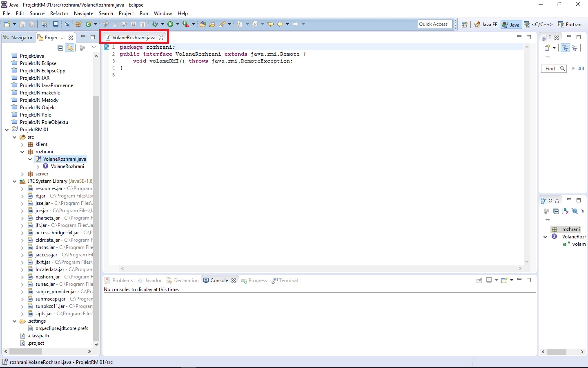Click the Save All toolbar icon
This screenshot has width=588, height=368.
[32, 24]
